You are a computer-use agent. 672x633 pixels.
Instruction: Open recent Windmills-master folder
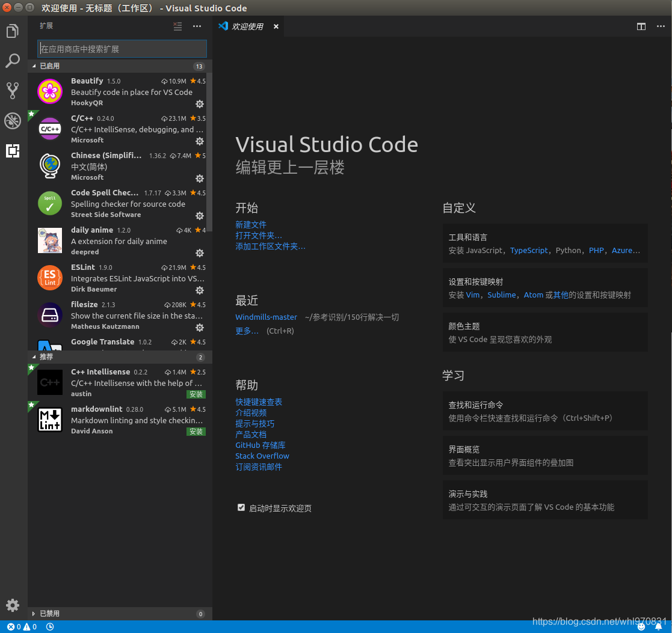point(266,317)
